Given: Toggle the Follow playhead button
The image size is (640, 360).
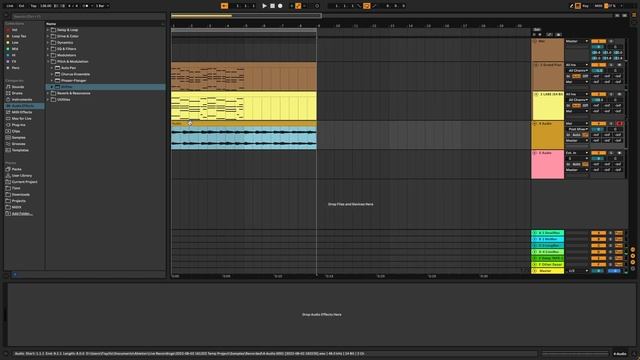Looking at the screenshot, I should point(224,6).
